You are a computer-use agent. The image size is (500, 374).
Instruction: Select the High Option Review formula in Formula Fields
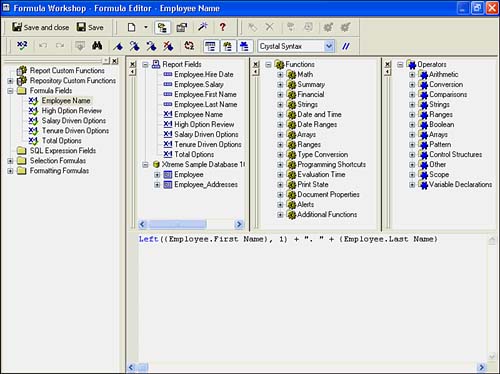click(71, 111)
